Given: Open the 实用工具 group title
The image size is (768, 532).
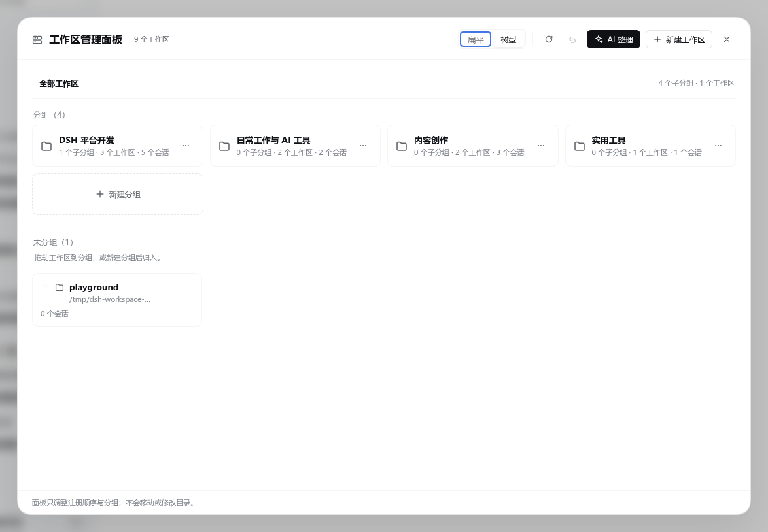Looking at the screenshot, I should 608,141.
